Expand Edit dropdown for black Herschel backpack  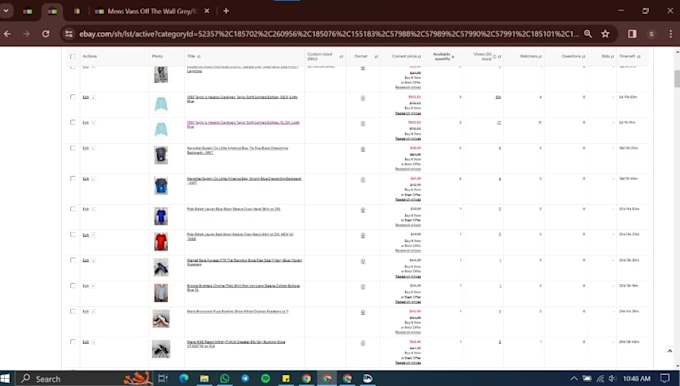[x=93, y=149]
